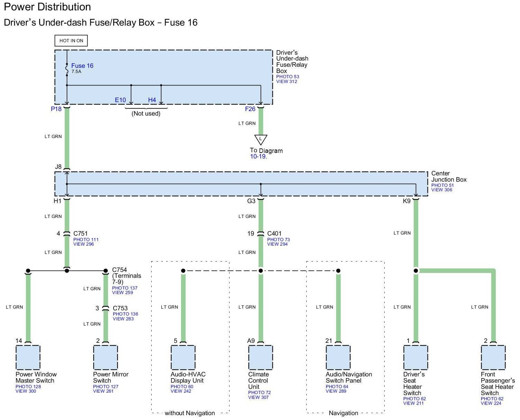
Task: Click the P18 terminal link
Action: tap(56, 109)
